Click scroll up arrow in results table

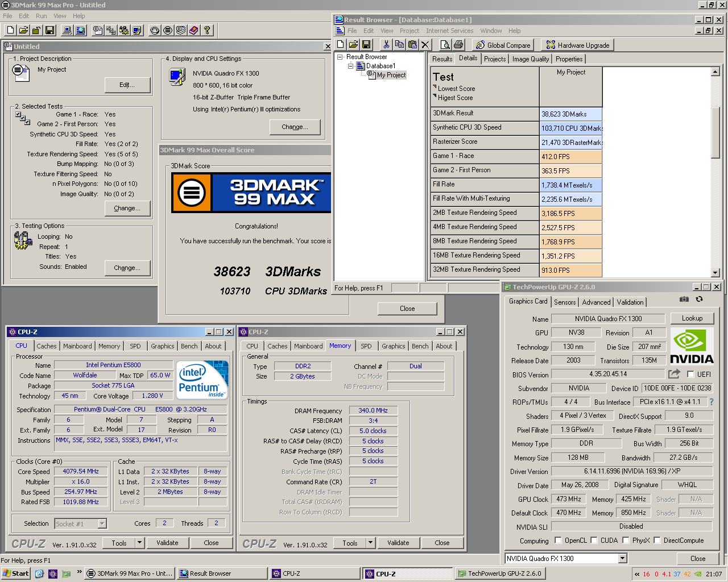pyautogui.click(x=715, y=72)
